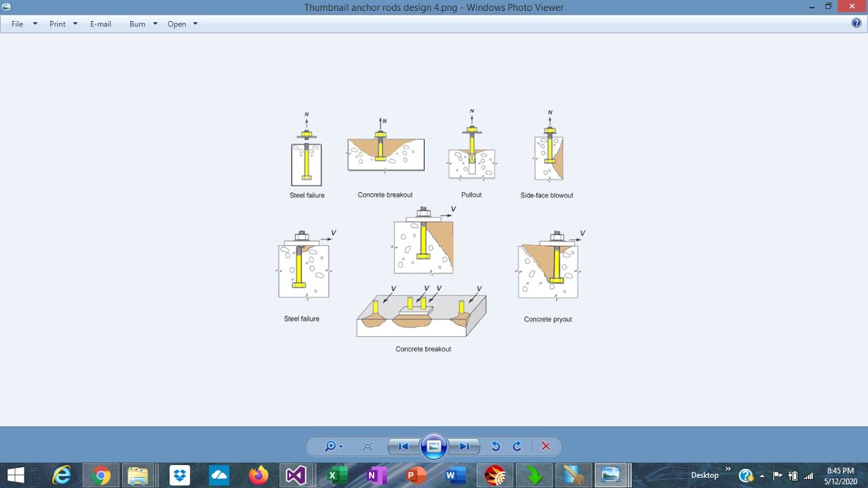The height and width of the screenshot is (488, 868).
Task: Rotate image clockwise
Action: pyautogui.click(x=517, y=446)
